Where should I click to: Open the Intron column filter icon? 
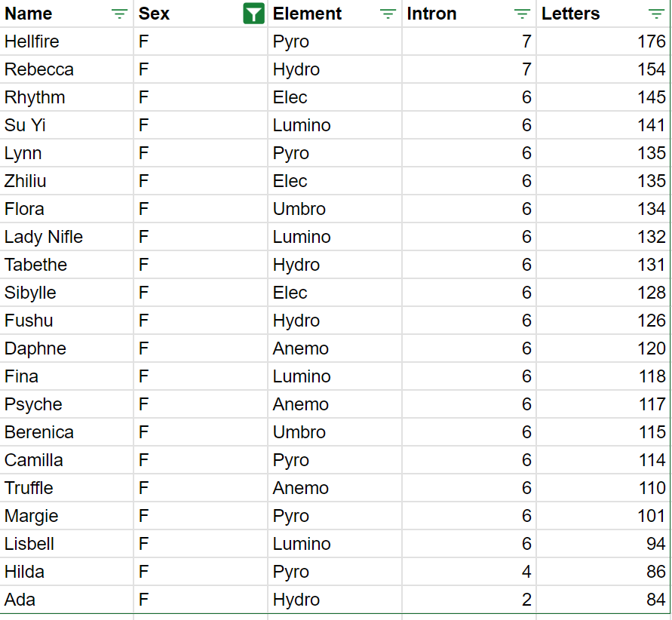coord(522,14)
